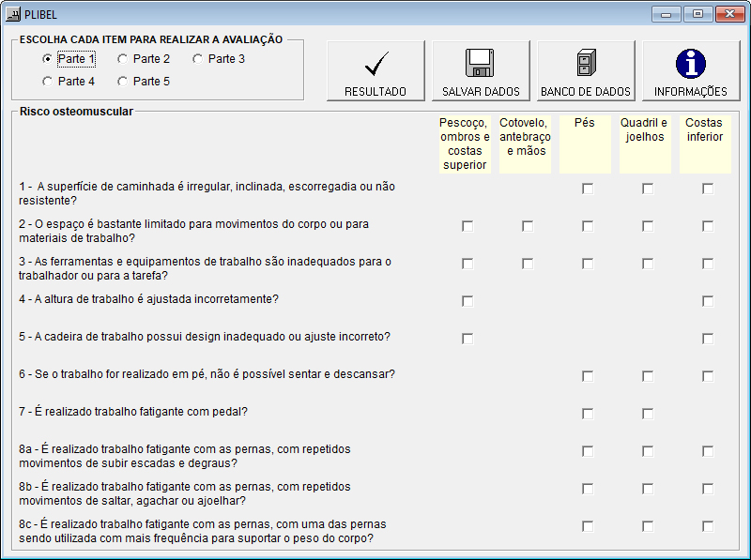Check question 3 Cotovelo, antebraço checkbox
This screenshot has height=560, width=751.
[x=528, y=264]
